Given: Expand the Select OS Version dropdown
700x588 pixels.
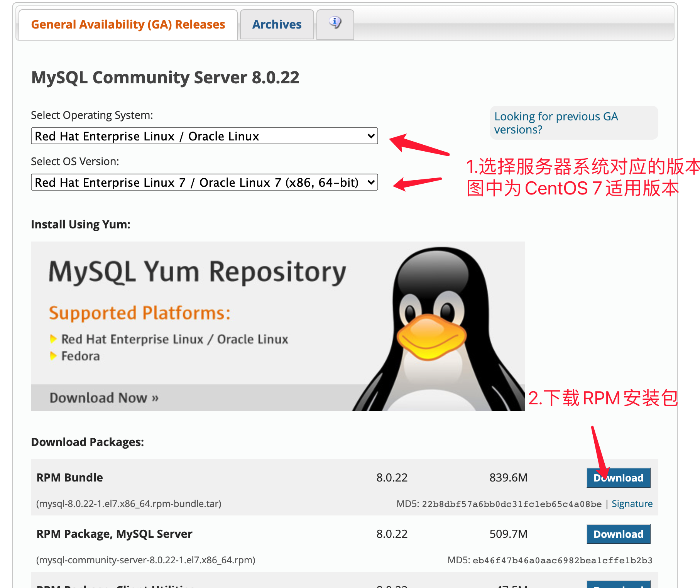Looking at the screenshot, I should [x=204, y=182].
